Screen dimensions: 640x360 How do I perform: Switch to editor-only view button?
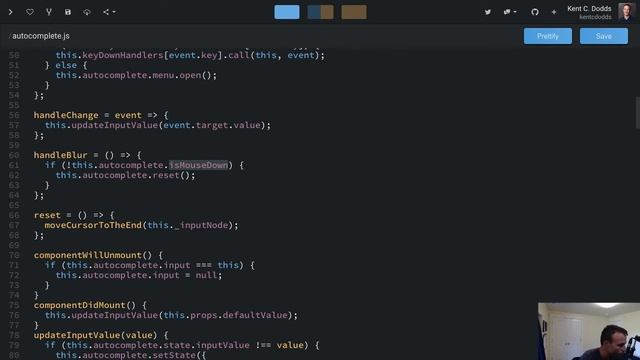tap(287, 12)
